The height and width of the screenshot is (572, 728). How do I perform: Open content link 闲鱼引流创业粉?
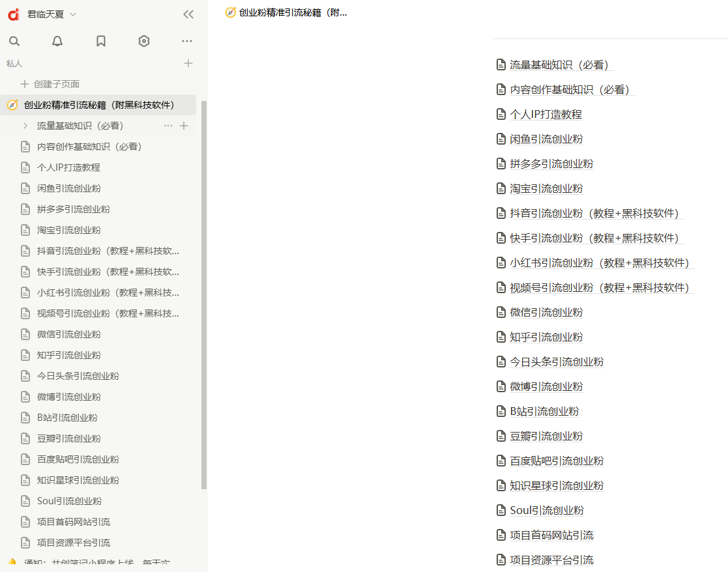coord(546,139)
